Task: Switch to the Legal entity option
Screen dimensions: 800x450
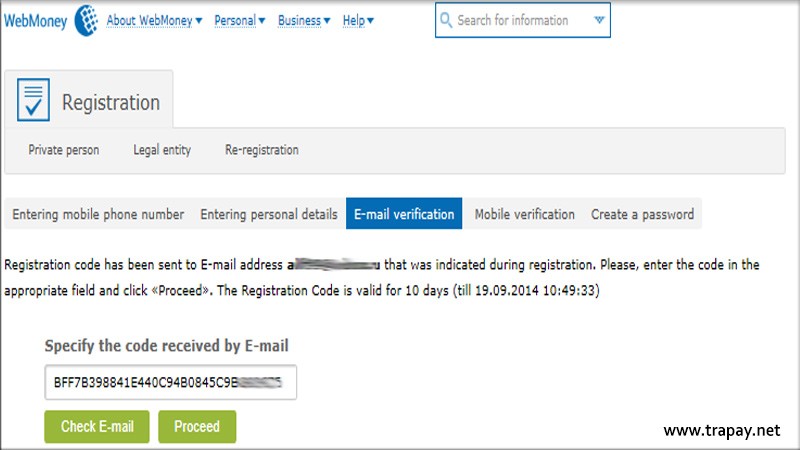Action: [162, 150]
